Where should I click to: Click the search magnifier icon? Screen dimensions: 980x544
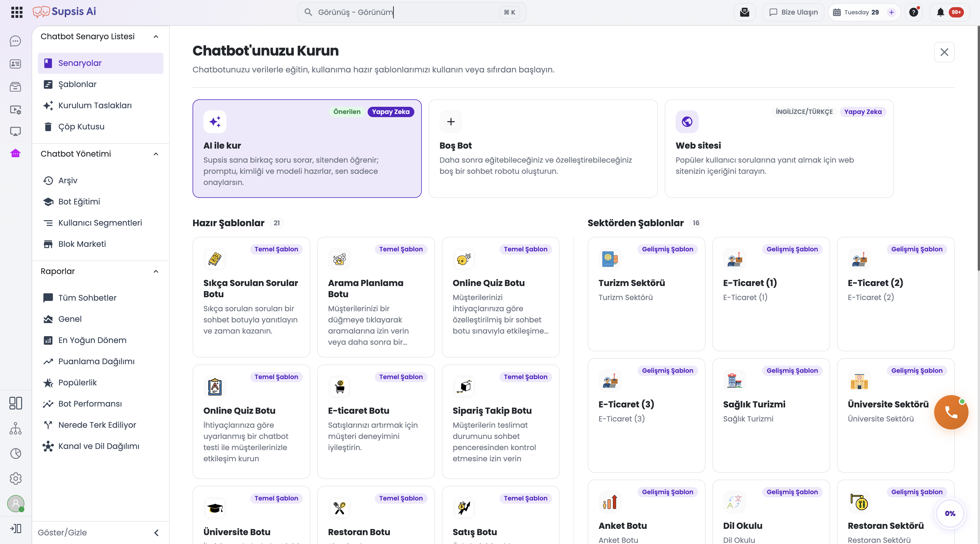click(308, 12)
